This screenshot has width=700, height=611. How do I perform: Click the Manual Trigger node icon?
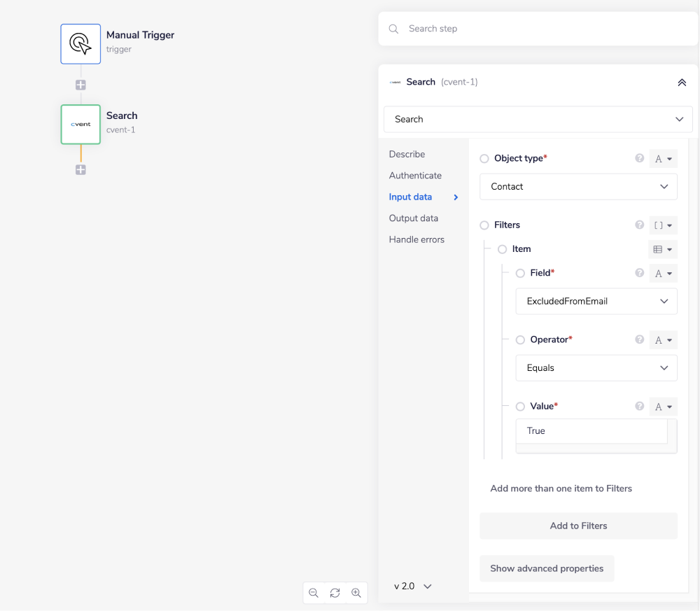coord(80,44)
